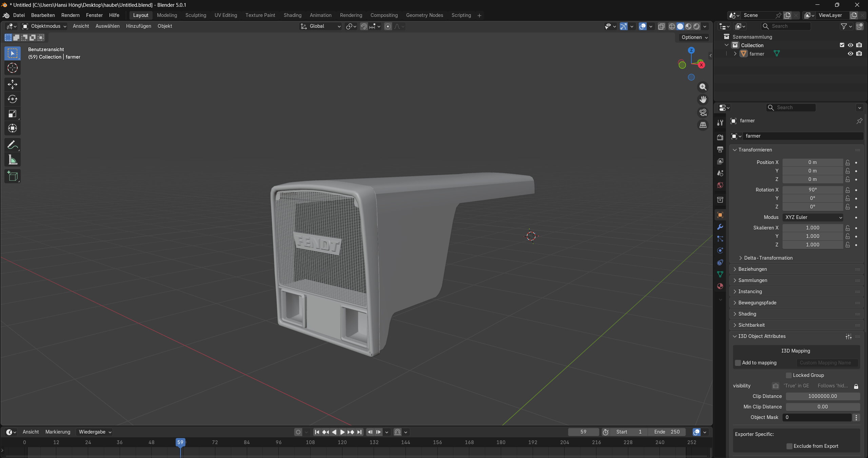Open the World properties tab
The height and width of the screenshot is (458, 868).
tap(720, 185)
